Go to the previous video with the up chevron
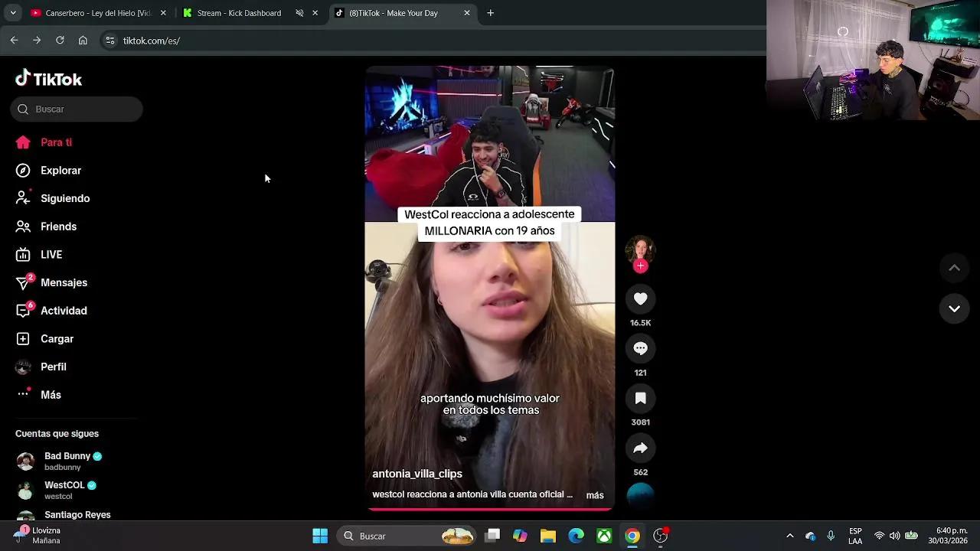 [954, 268]
